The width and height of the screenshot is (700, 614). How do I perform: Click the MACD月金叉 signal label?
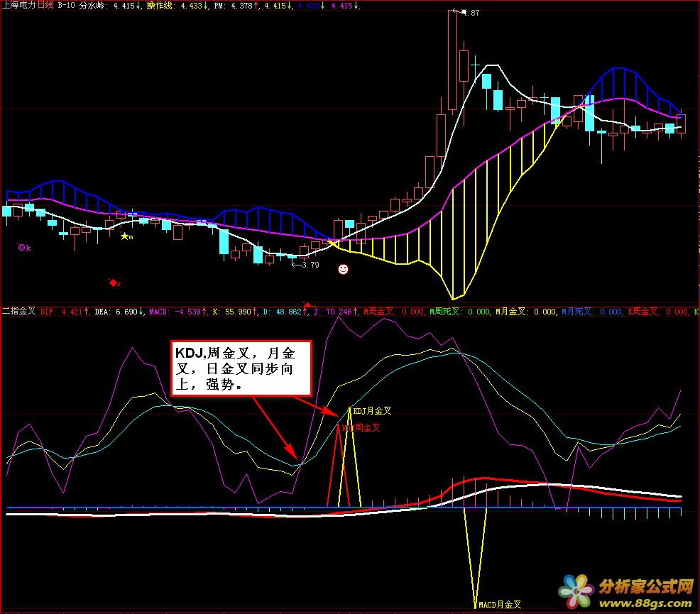[x=500, y=604]
